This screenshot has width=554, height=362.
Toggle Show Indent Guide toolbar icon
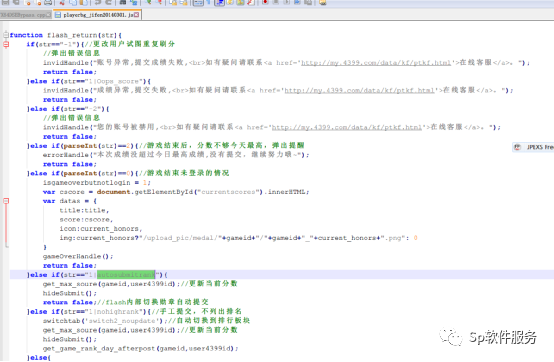click(219, 2)
